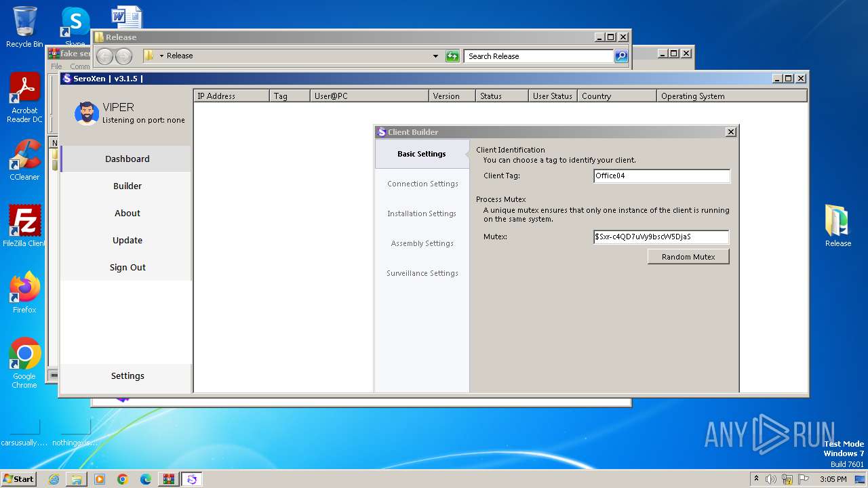Open Settings at the bottom of the sidebar
Viewport: 868px width, 488px height.
[x=127, y=375]
